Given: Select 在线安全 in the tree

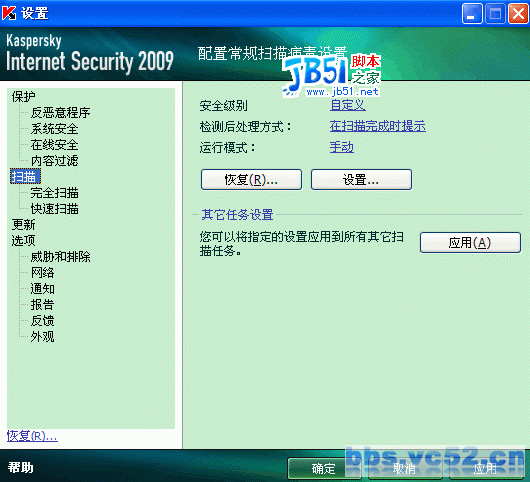Looking at the screenshot, I should coord(54,145).
